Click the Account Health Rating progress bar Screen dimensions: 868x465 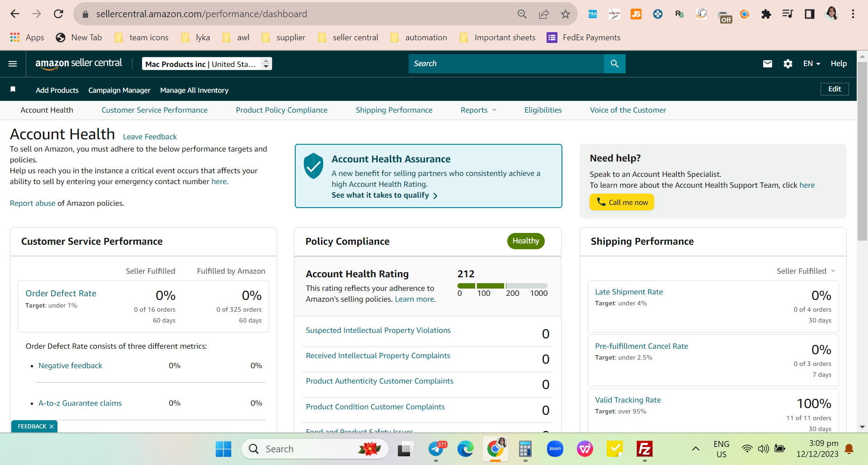502,286
